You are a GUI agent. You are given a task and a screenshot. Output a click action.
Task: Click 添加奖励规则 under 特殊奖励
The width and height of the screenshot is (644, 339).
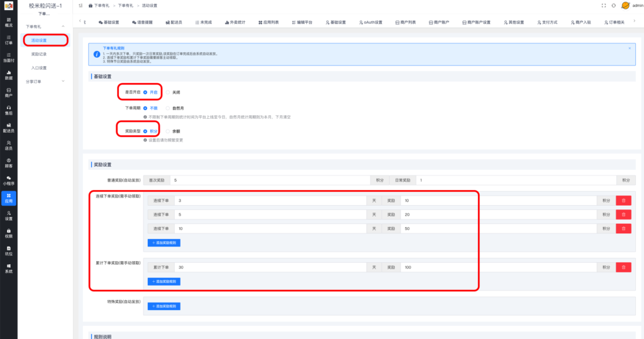[164, 306]
